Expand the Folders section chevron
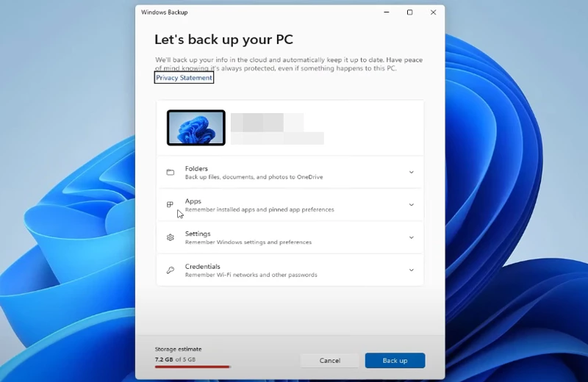 pyautogui.click(x=412, y=173)
